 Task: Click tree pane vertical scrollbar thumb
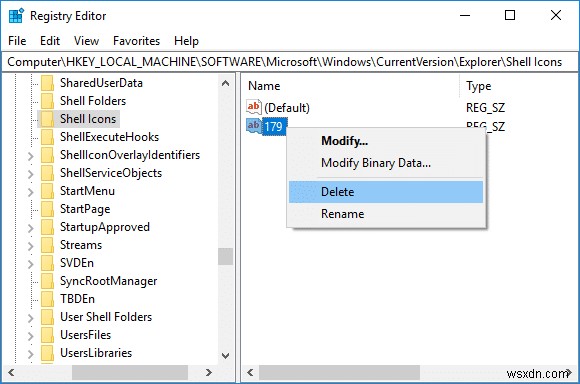(225, 256)
